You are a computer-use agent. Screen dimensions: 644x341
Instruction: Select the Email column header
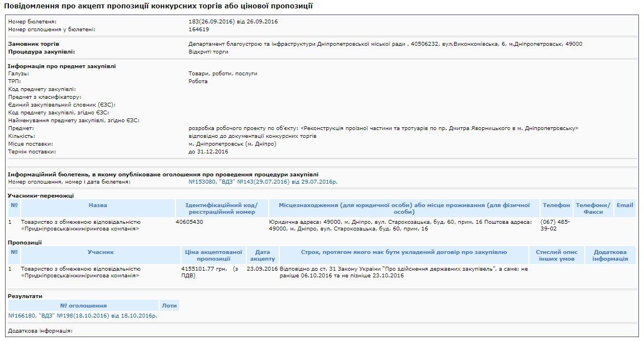tap(627, 205)
